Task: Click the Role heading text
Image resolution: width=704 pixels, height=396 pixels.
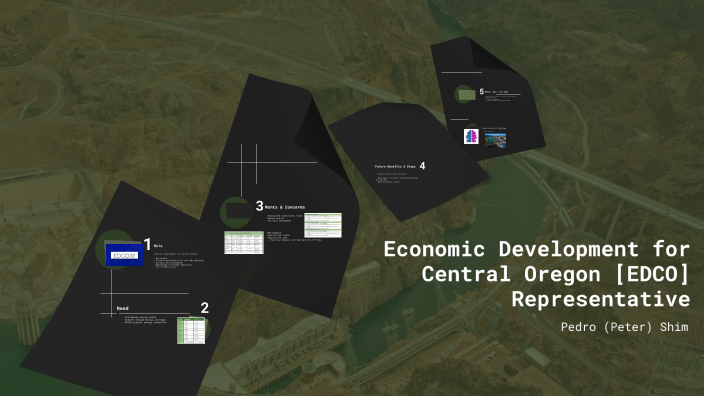Action: pos(158,246)
